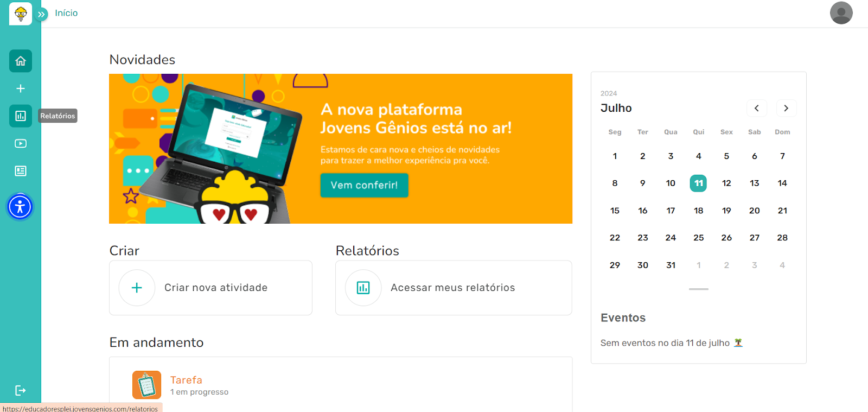868x412 pixels.
Task: Click the Início breadcrumb
Action: [x=66, y=13]
